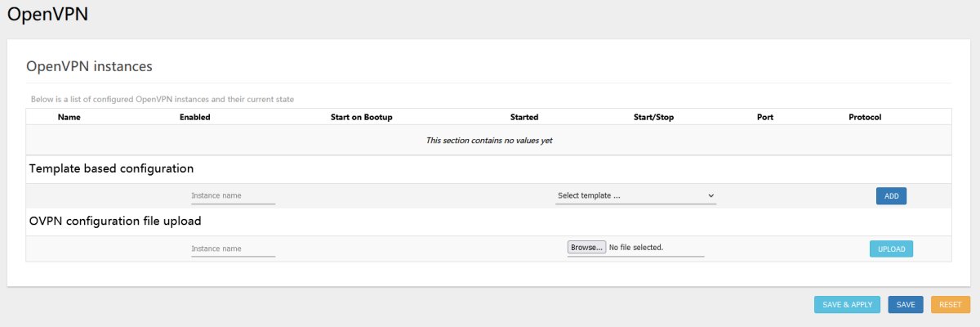Image resolution: width=980 pixels, height=327 pixels.
Task: Click the 'This section contains no values yet' message
Action: (489, 141)
